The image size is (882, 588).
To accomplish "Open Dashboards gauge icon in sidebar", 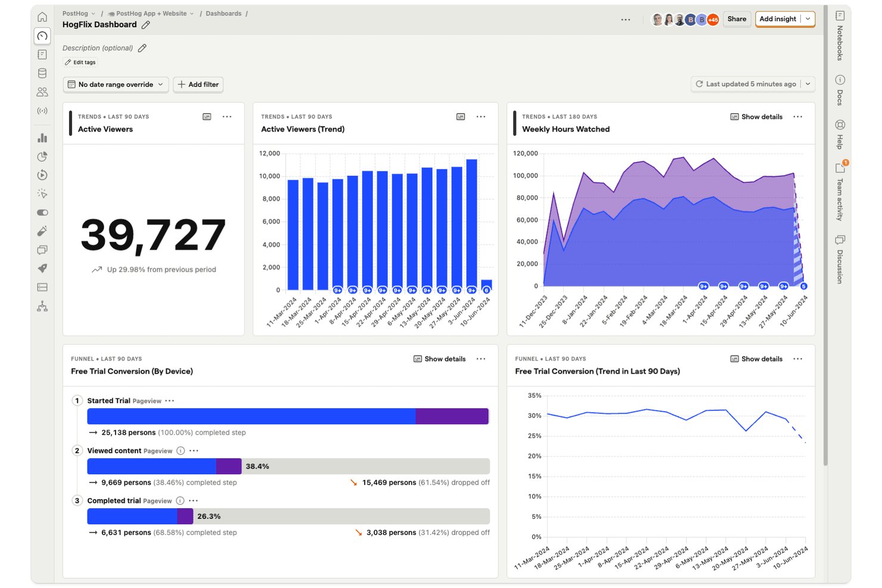I will [42, 36].
